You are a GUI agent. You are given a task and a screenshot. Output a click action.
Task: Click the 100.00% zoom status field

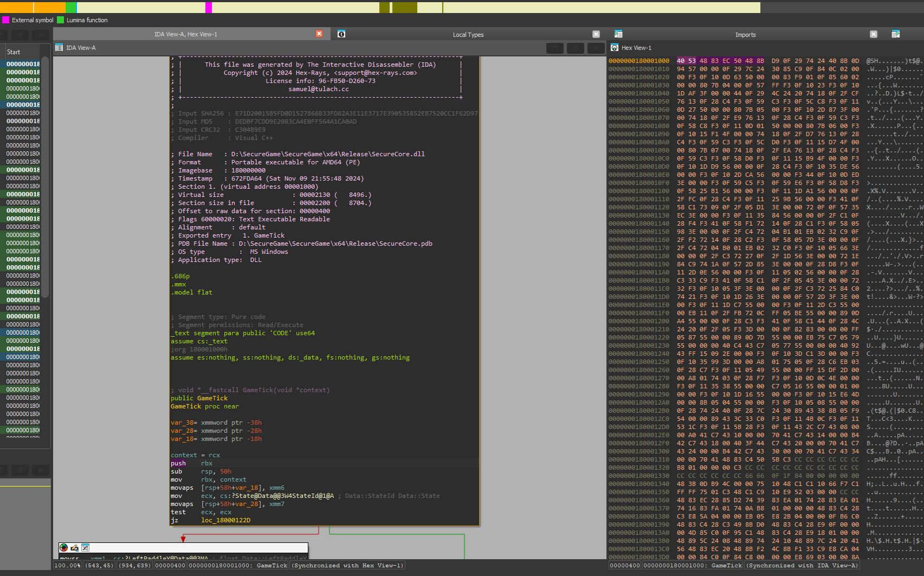tap(67, 565)
